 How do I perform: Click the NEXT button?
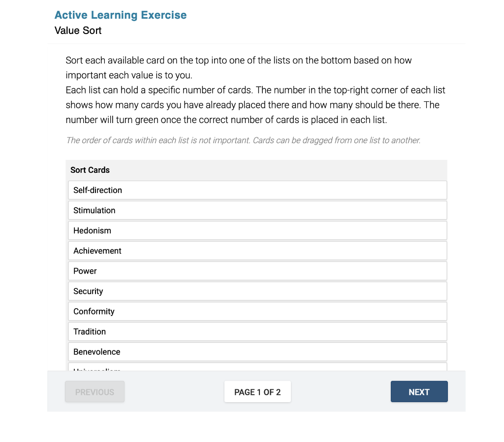[x=419, y=391]
